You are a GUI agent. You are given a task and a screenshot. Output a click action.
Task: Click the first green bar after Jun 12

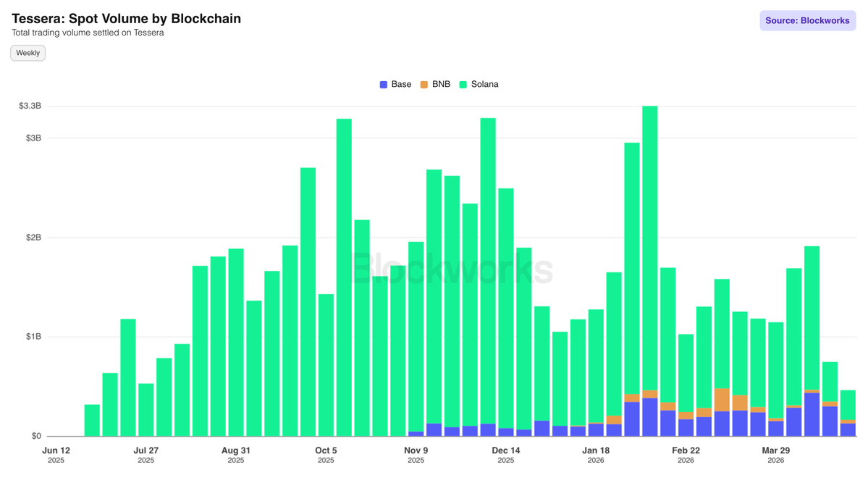[92, 420]
